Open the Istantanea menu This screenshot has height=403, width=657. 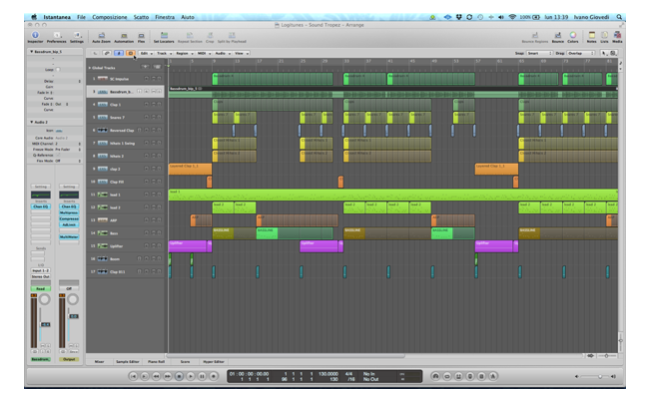[57, 17]
